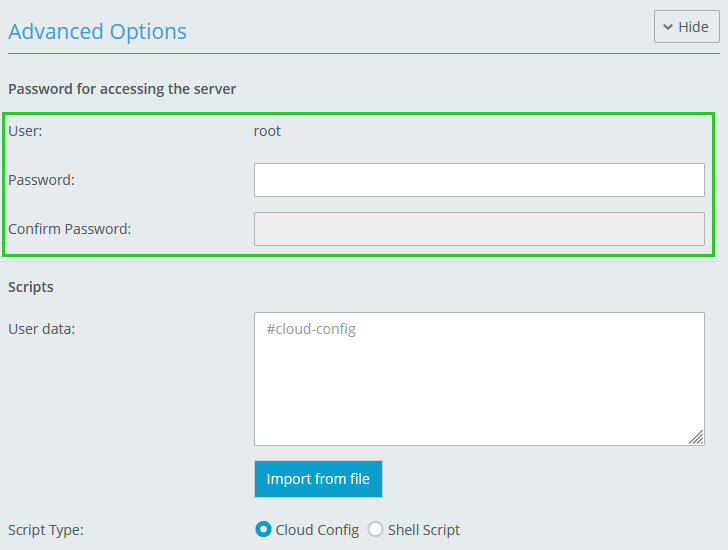Click the root username value
Viewport: 728px width, 550px height.
tap(267, 131)
